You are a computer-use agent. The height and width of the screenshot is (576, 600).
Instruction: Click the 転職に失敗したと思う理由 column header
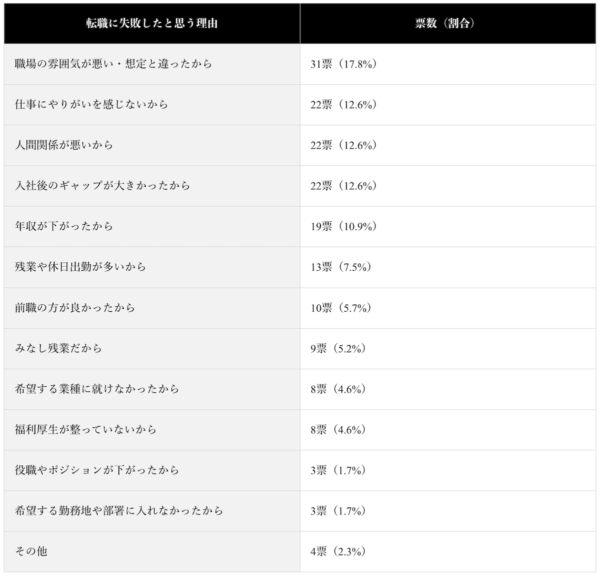tap(152, 23)
